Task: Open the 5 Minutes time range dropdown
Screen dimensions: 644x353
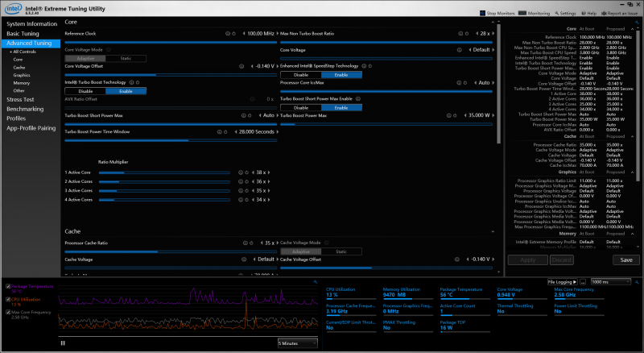Action: click(297, 343)
